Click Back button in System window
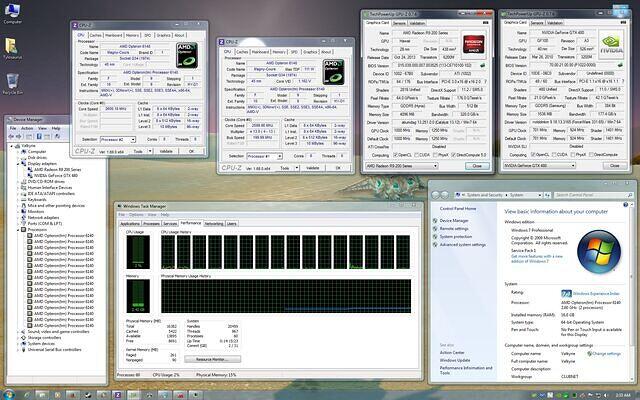Screen dimensions: 640x400 [436, 195]
